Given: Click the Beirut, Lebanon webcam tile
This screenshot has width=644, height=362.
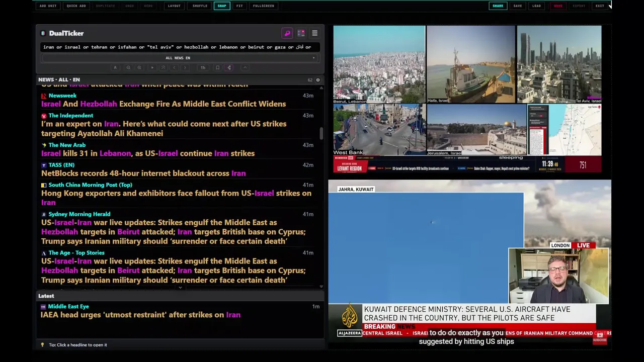Looking at the screenshot, I should 379,65.
